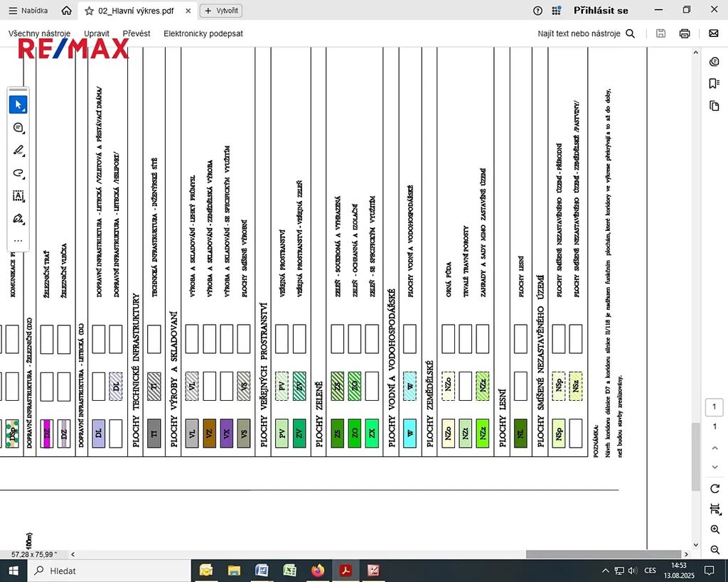Select the arrow selection tool

tap(18, 104)
